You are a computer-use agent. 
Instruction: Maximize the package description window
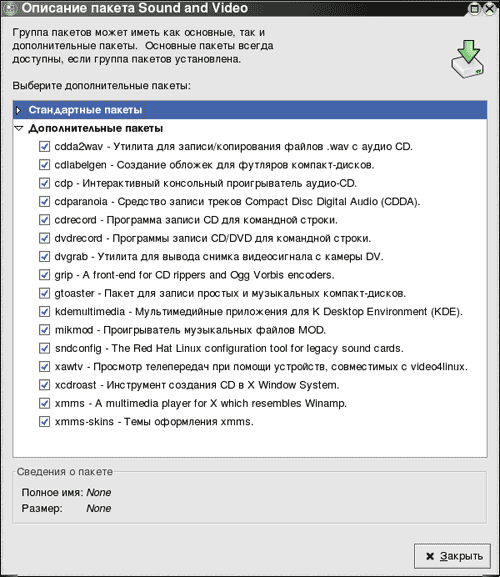pos(475,8)
